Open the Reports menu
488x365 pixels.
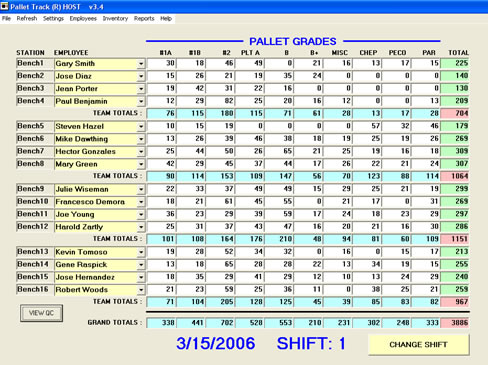pos(144,19)
